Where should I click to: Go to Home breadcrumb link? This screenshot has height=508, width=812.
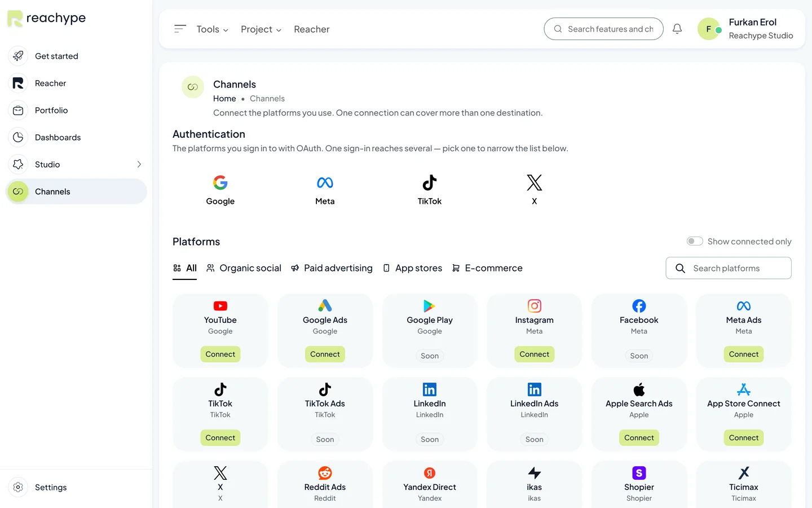click(224, 99)
